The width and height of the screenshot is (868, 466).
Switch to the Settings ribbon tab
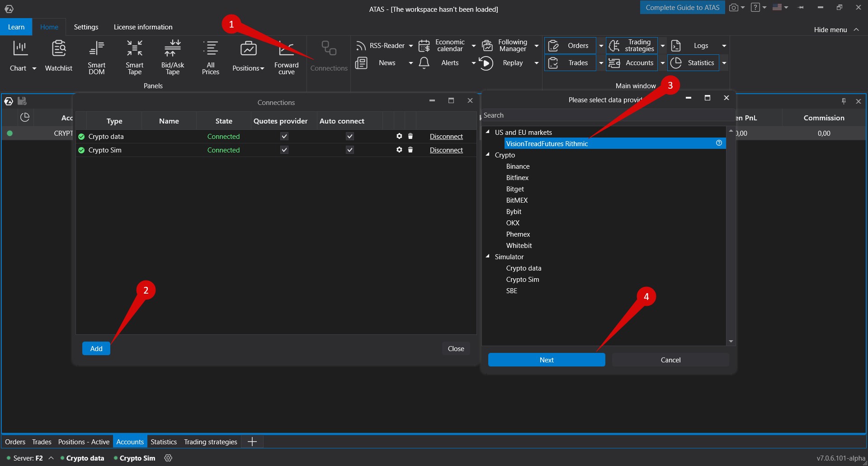coord(86,27)
